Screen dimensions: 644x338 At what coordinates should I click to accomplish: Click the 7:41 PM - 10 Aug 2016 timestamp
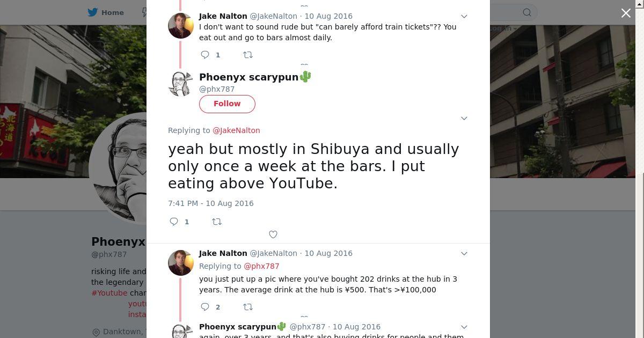point(210,203)
